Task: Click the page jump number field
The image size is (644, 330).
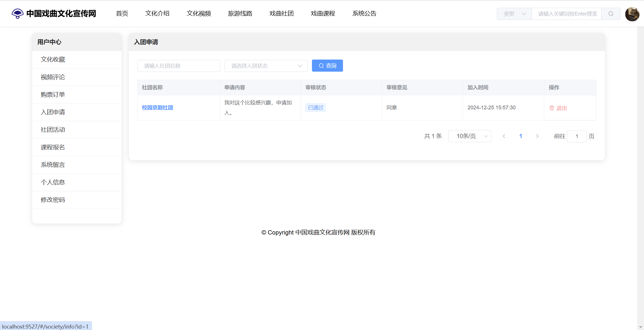Action: point(576,136)
